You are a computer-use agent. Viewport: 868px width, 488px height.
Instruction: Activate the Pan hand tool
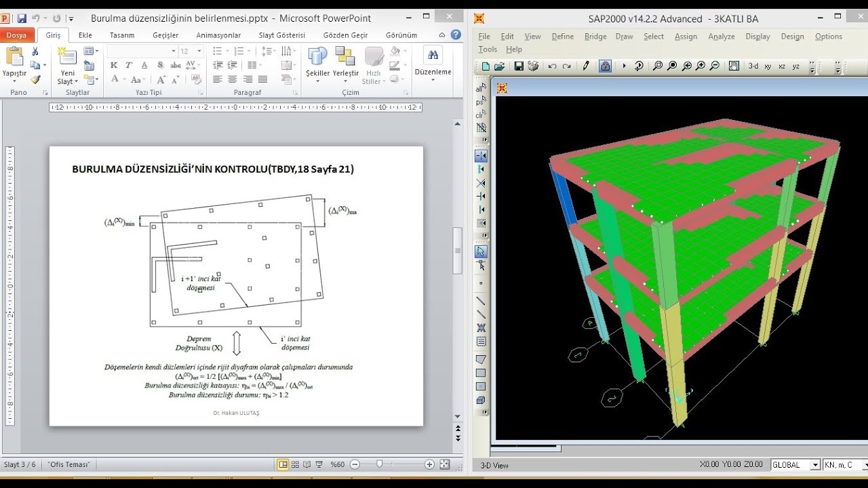coord(734,66)
